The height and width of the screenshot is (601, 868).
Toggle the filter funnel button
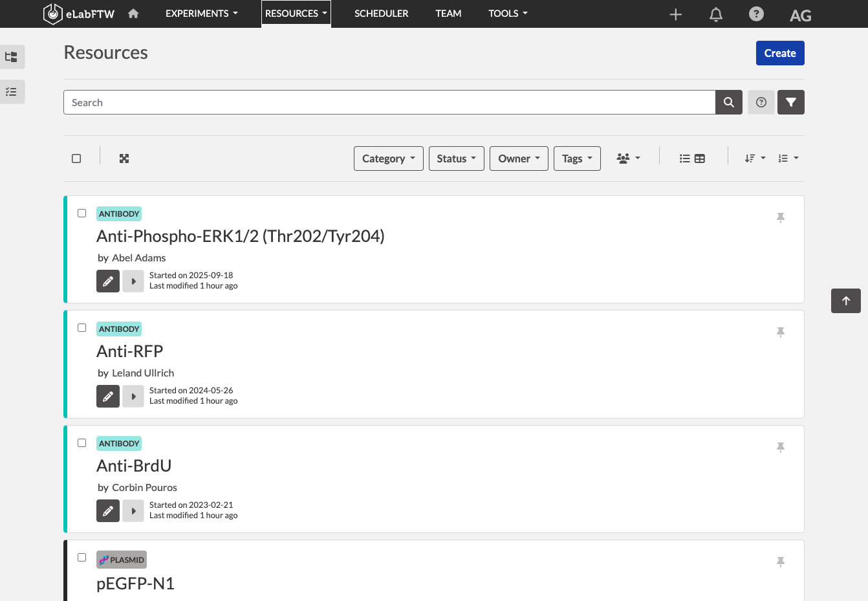point(791,102)
